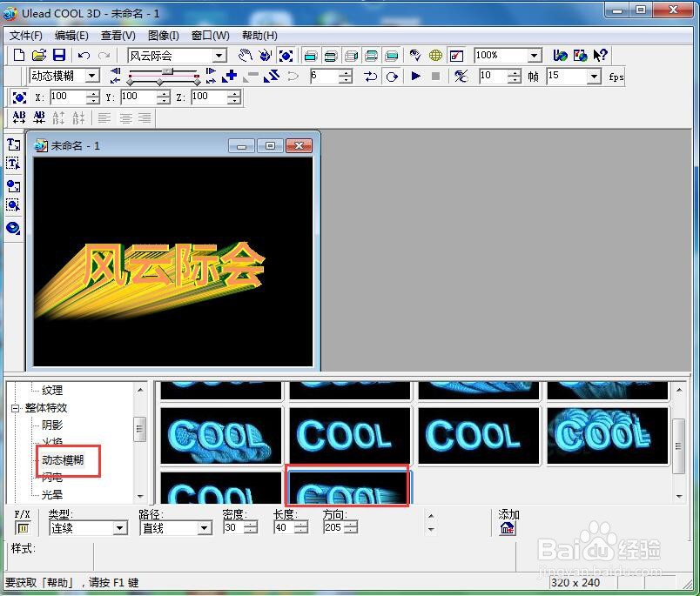Click the edit text tool icon
The image size is (700, 596).
[13, 164]
